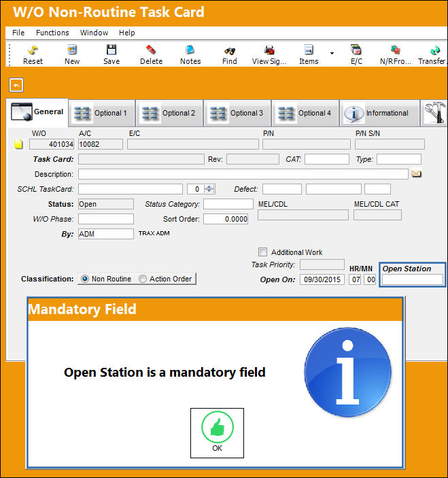Open the Functions menu
The height and width of the screenshot is (478, 448).
click(x=52, y=33)
